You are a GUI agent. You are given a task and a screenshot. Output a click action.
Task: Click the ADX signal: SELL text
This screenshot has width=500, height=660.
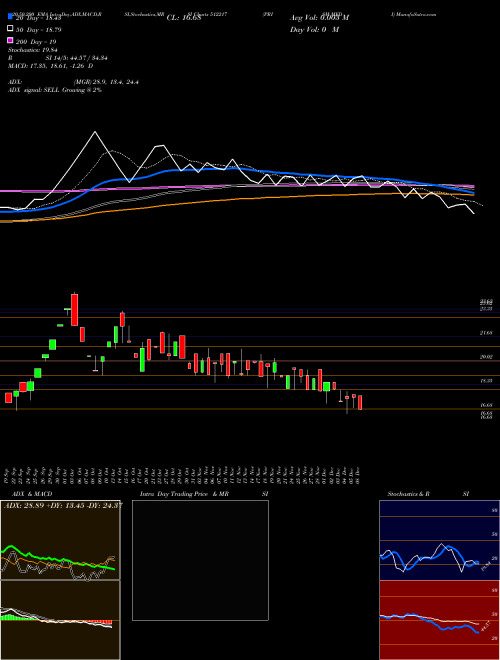pos(55,90)
